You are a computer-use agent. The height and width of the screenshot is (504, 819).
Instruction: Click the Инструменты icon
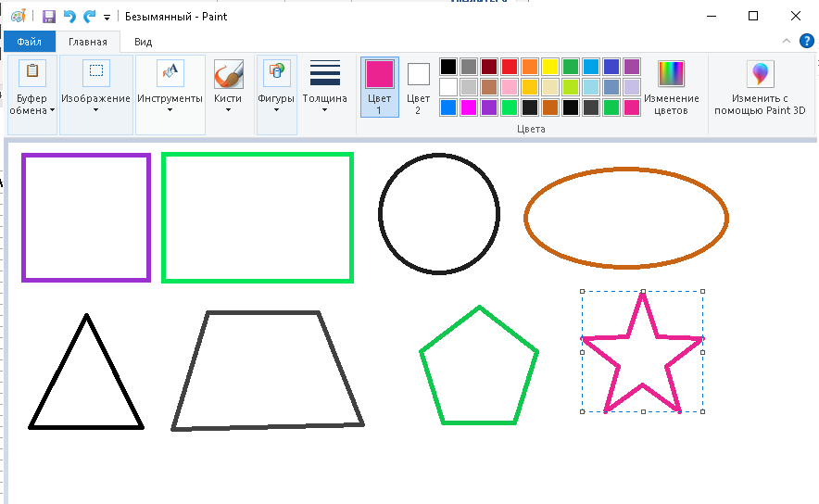click(170, 72)
